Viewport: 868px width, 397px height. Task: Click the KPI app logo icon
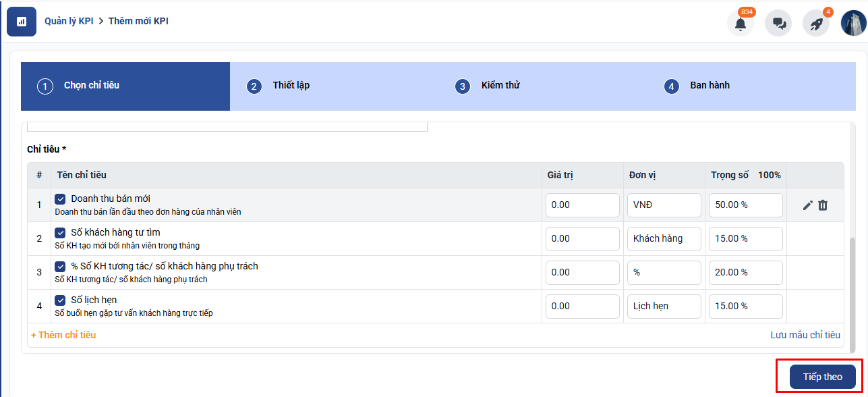click(x=22, y=22)
